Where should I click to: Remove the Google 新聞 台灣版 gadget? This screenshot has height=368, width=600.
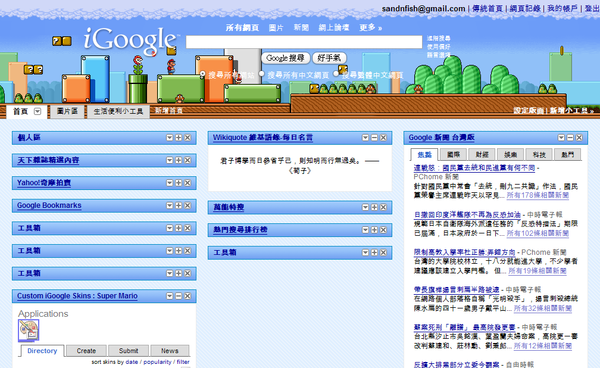[579, 138]
